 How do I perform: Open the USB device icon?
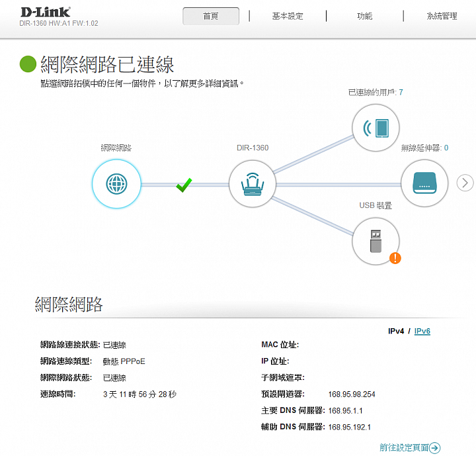coord(376,241)
